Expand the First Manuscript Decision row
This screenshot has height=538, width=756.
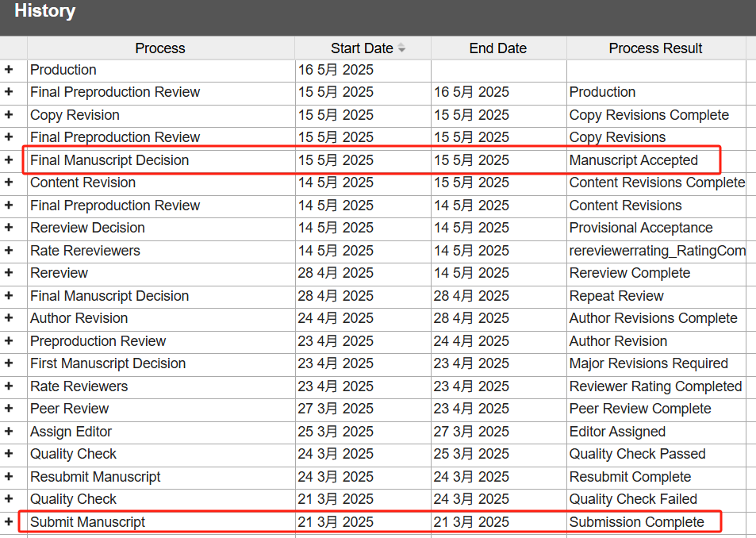(x=9, y=363)
